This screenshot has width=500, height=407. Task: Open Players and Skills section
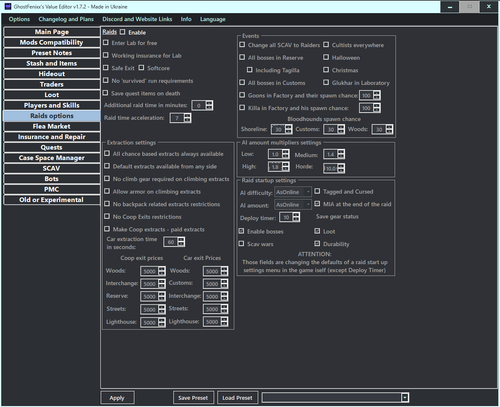(52, 105)
